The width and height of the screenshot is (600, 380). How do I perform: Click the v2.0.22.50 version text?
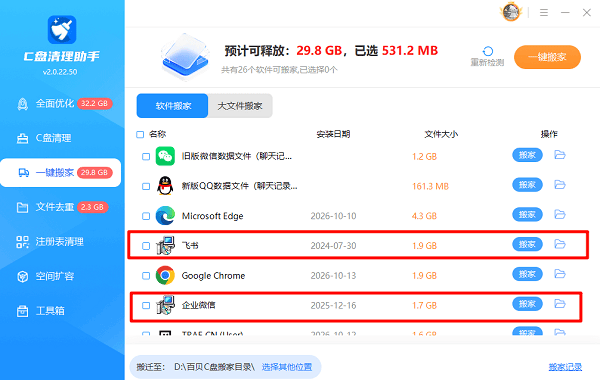(x=60, y=72)
